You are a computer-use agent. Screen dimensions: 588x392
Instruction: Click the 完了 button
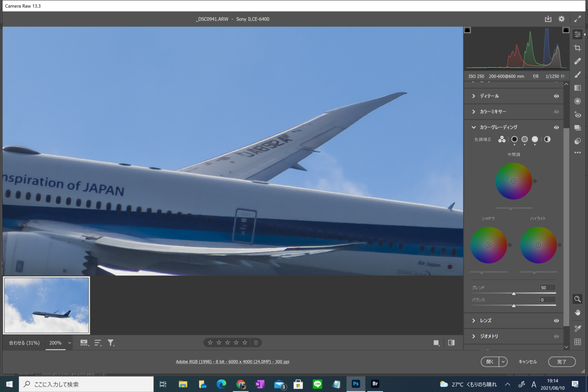562,362
